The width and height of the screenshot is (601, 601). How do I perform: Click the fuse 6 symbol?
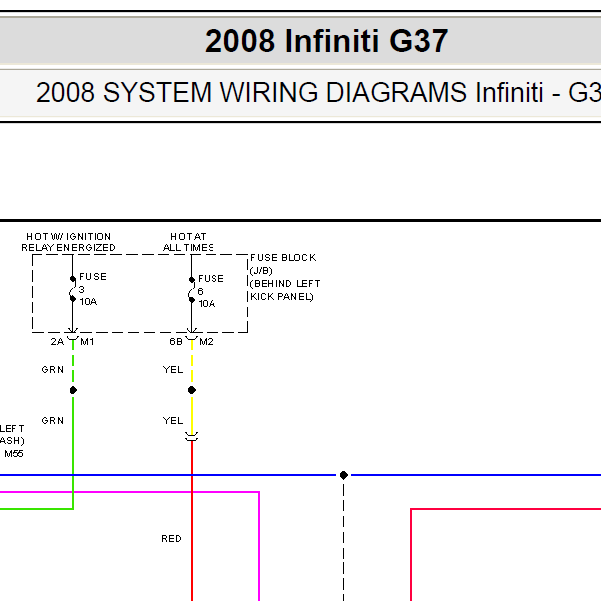(x=191, y=290)
